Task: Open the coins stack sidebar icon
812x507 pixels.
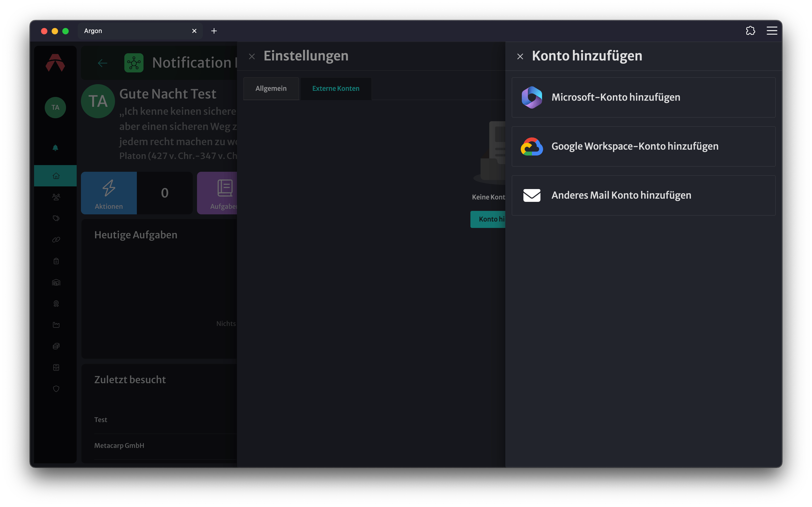Action: 56,346
